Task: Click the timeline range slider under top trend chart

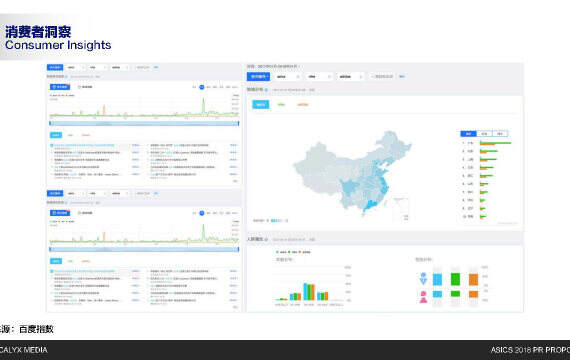Action: 144,124
